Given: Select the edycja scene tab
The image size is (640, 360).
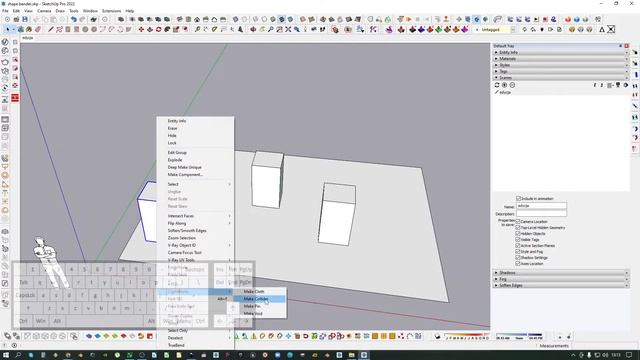Looking at the screenshot, I should coord(27,38).
